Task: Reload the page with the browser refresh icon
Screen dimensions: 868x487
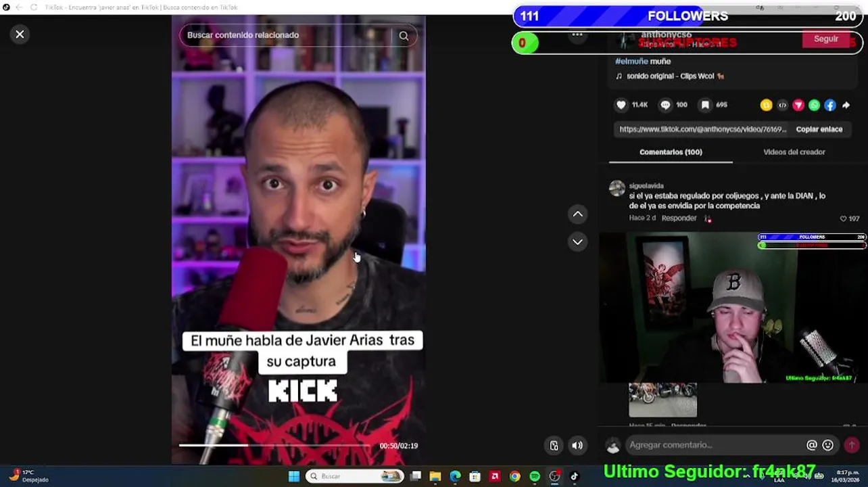Action: point(33,7)
